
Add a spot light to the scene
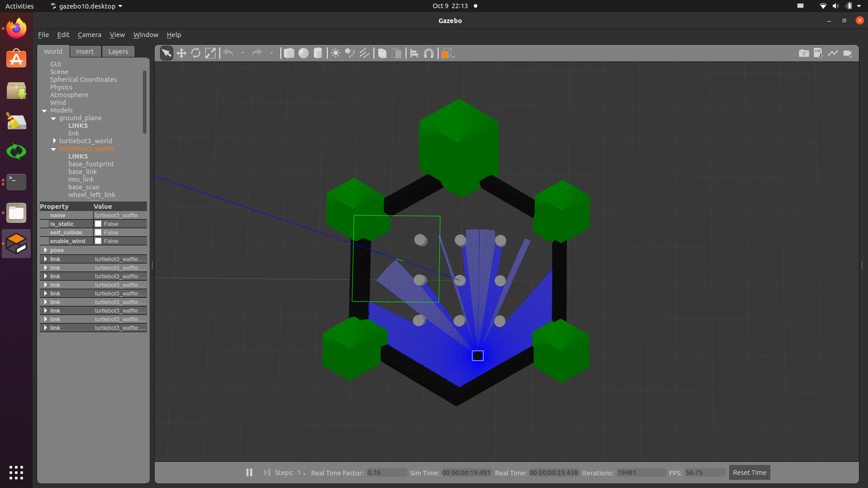click(x=350, y=53)
